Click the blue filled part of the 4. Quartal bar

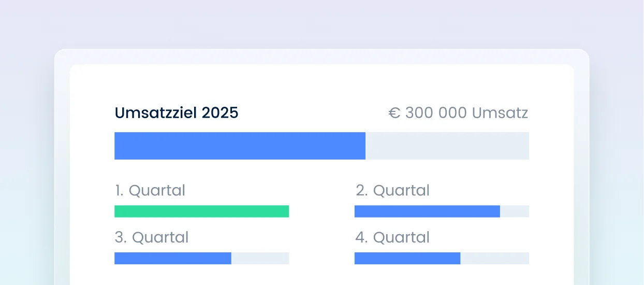pos(407,258)
